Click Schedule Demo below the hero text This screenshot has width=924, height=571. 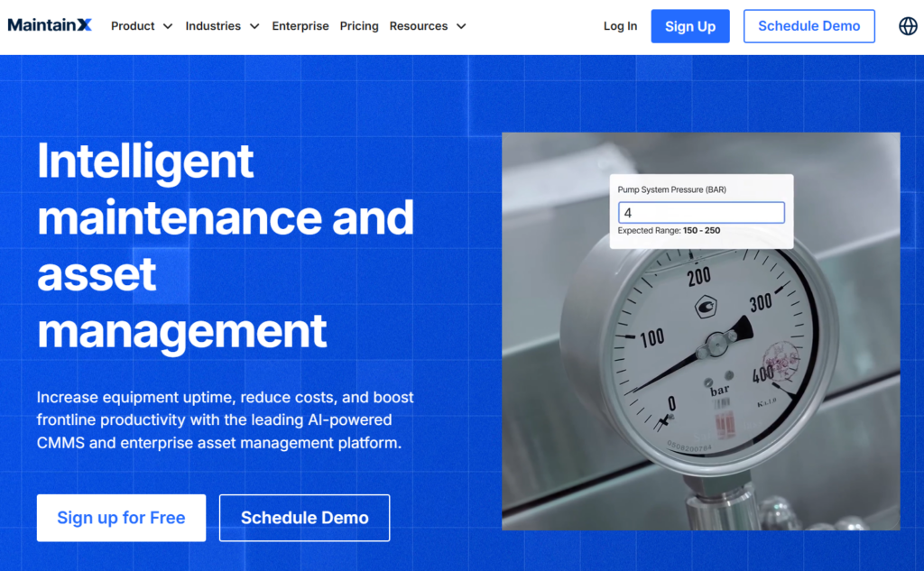(x=305, y=518)
